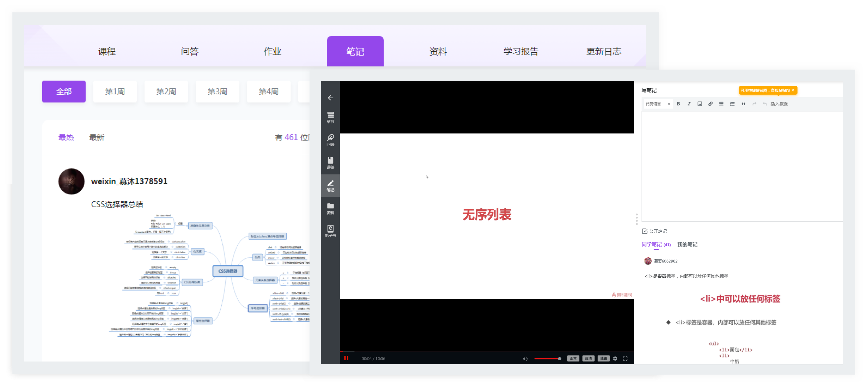
Task: Mute the video volume speaker icon
Action: (525, 358)
